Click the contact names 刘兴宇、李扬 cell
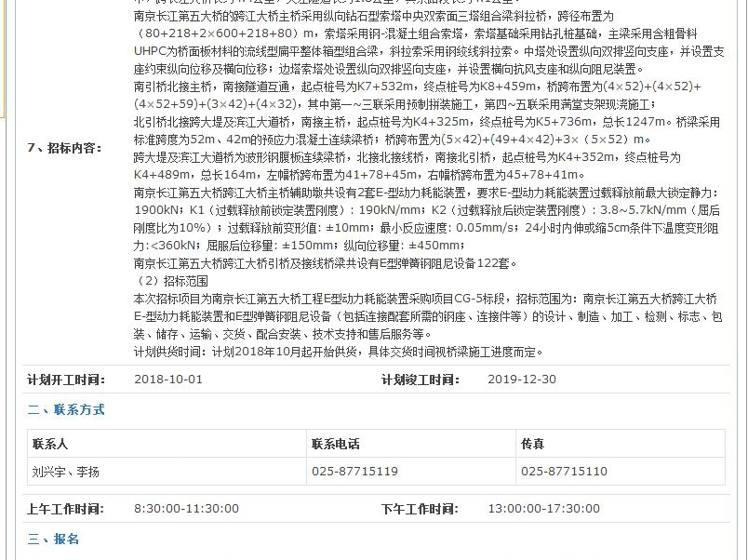 point(66,472)
